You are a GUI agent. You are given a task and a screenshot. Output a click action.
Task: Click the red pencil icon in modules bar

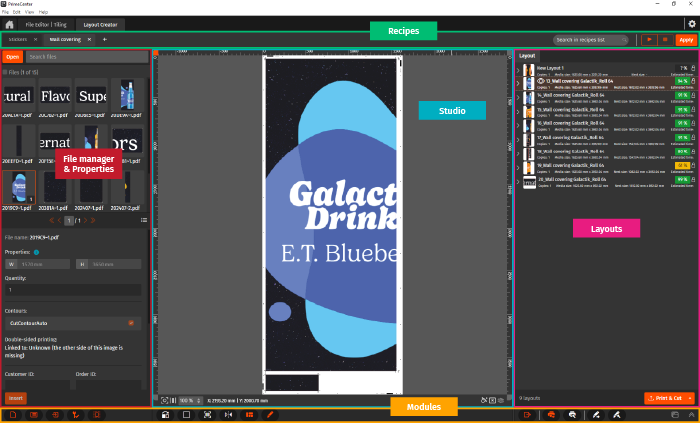coord(270,414)
